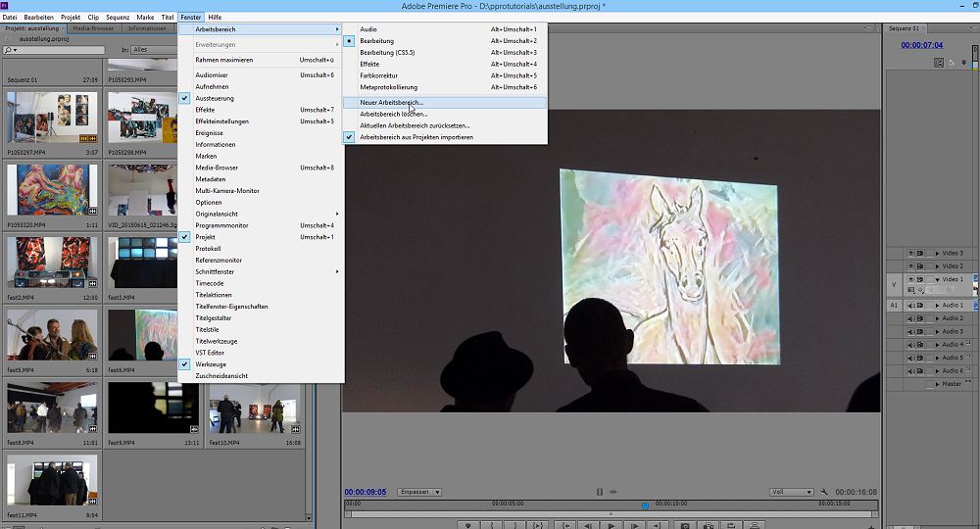The width and height of the screenshot is (980, 529).
Task: Click the Export Frame camera icon
Action: (x=685, y=525)
